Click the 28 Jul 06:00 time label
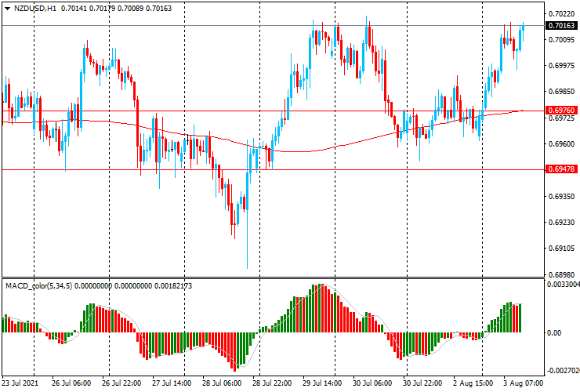 [220, 384]
